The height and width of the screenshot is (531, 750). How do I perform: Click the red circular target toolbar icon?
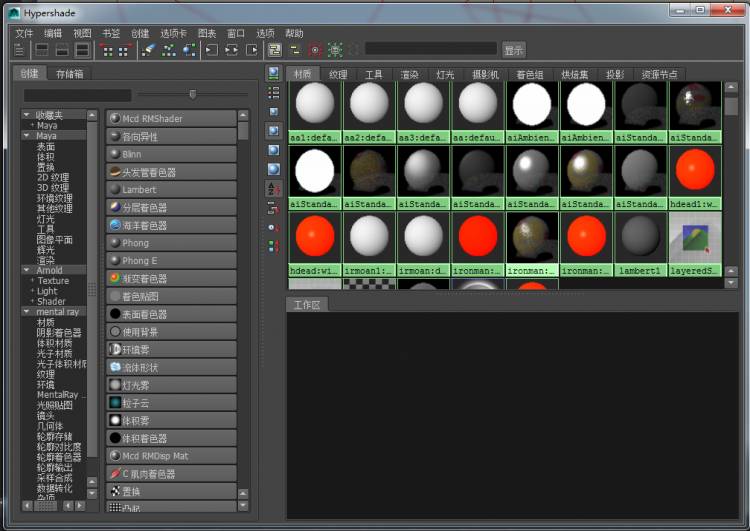click(x=315, y=50)
